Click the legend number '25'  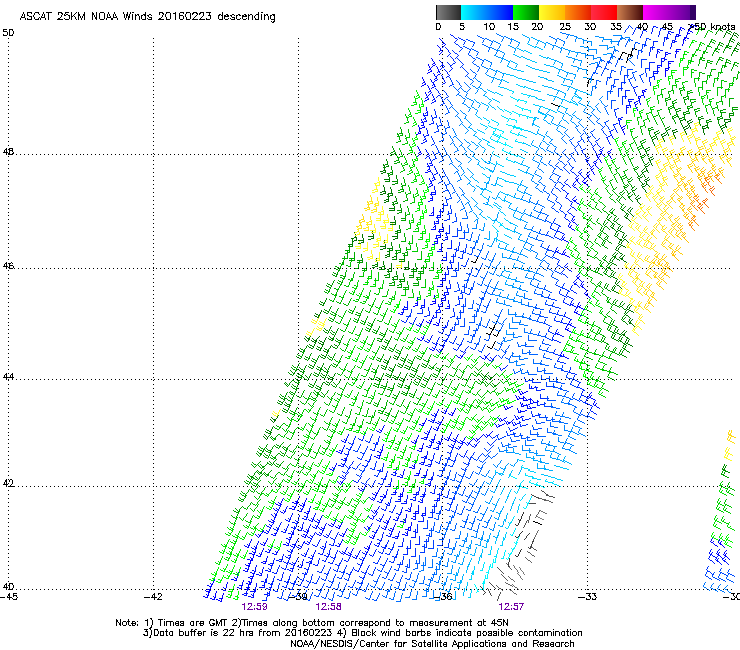coord(565,27)
